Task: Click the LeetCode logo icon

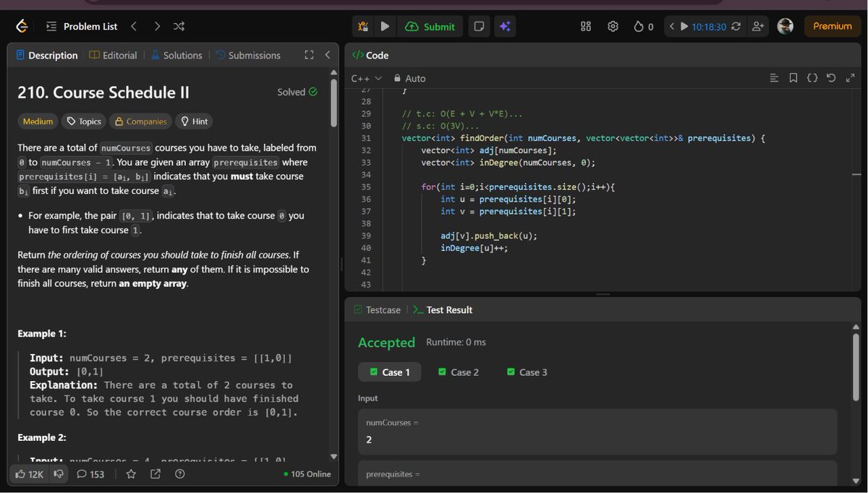Action: pyautogui.click(x=22, y=27)
